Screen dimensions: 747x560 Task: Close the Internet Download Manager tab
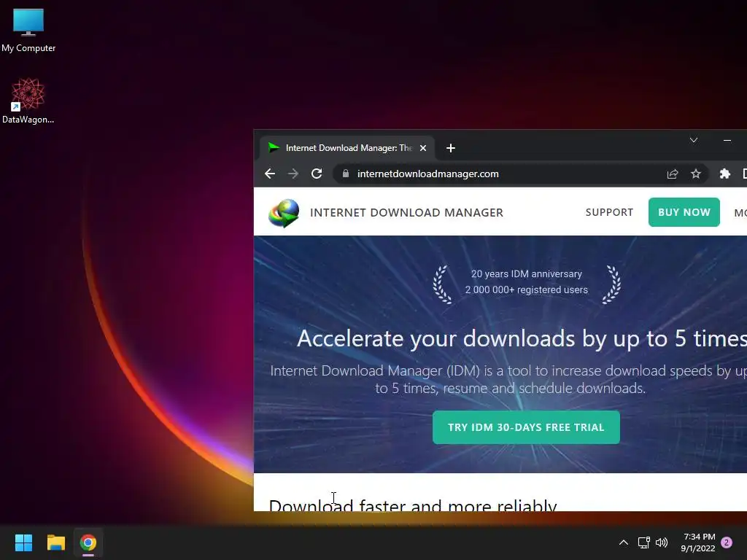(422, 148)
